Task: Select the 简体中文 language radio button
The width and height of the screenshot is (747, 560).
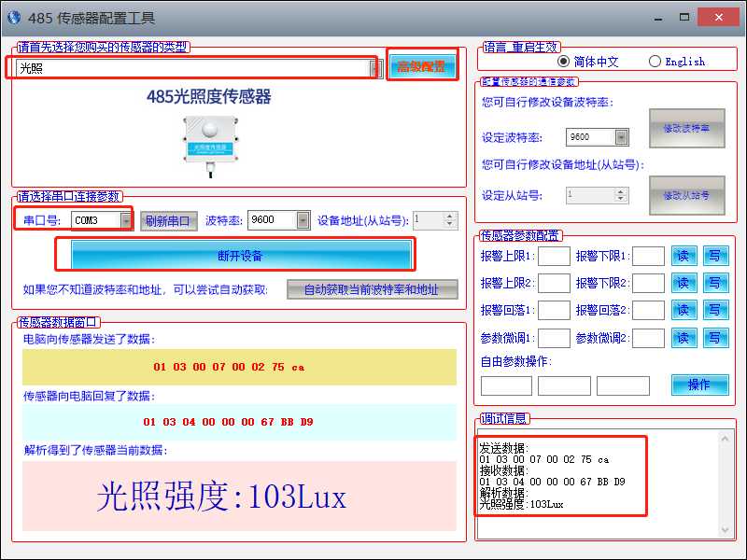Action: click(x=563, y=61)
